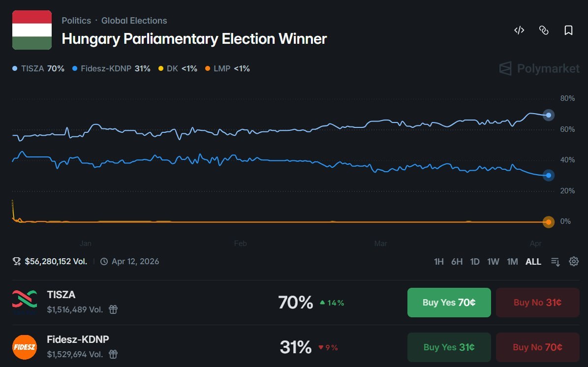Buy No on TISZA at 31¢
Viewport: 588px width, 367px height.
[x=537, y=303]
